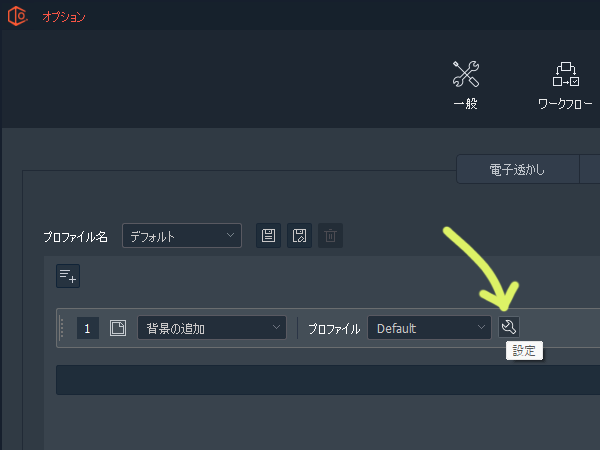Open the ワークフロー settings section
The image size is (600, 450).
(565, 86)
